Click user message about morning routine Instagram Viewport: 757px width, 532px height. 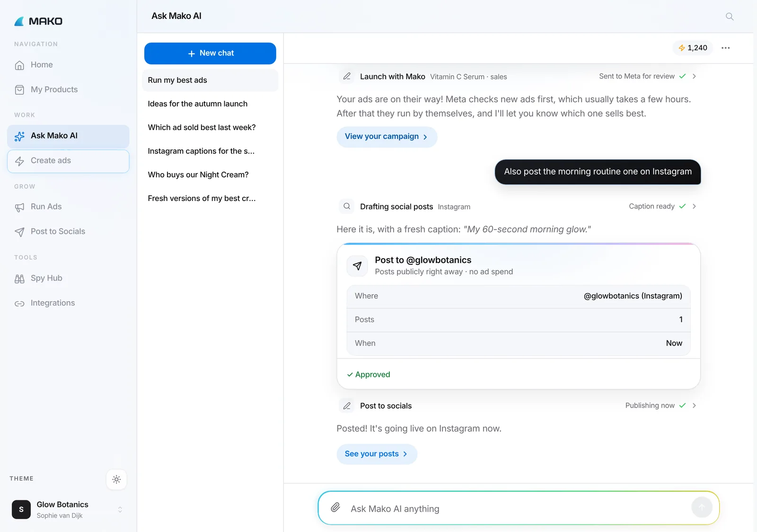(x=598, y=172)
